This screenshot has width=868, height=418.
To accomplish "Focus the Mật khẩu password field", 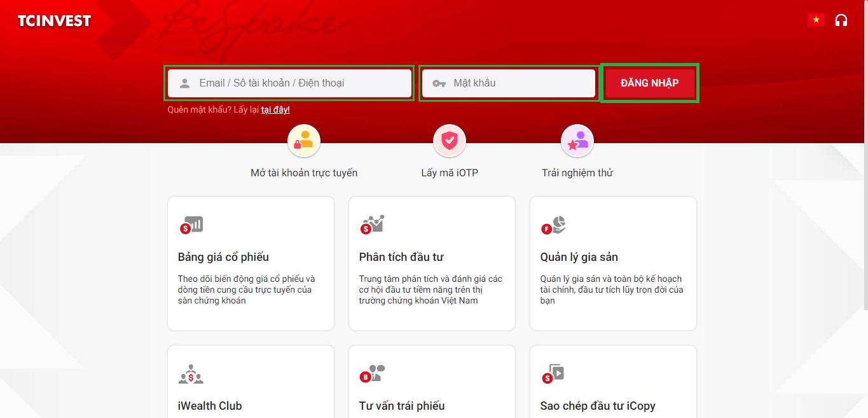I will pyautogui.click(x=509, y=83).
